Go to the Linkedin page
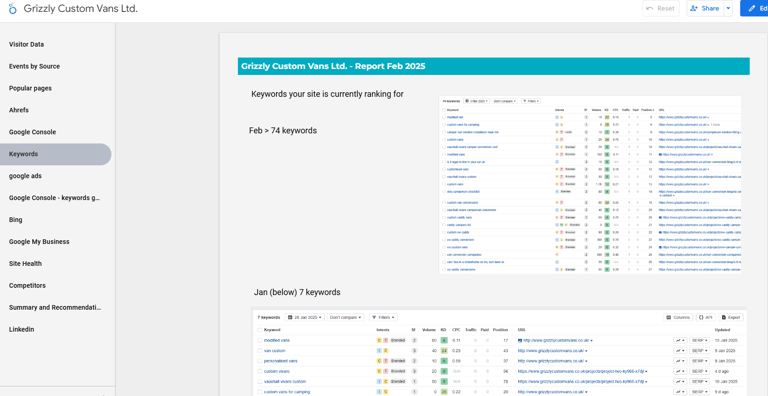Image resolution: width=768 pixels, height=396 pixels. 22,329
